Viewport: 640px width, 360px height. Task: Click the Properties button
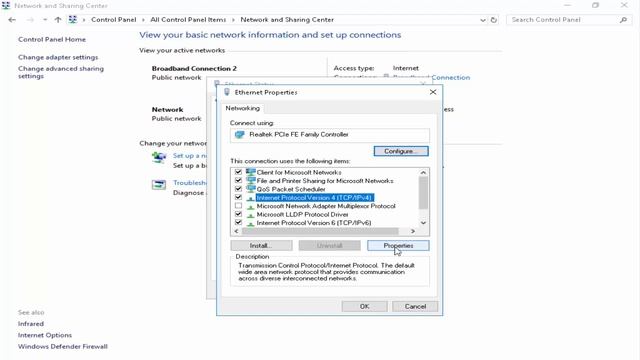pos(398,245)
